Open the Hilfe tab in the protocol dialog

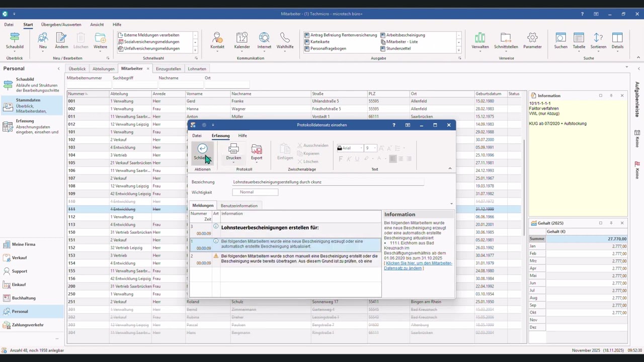point(243,136)
